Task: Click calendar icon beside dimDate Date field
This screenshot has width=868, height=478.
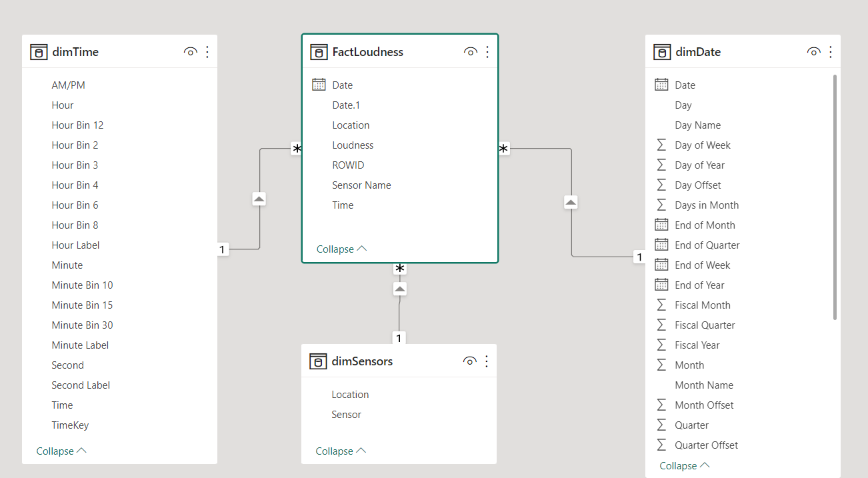Action: [x=661, y=85]
